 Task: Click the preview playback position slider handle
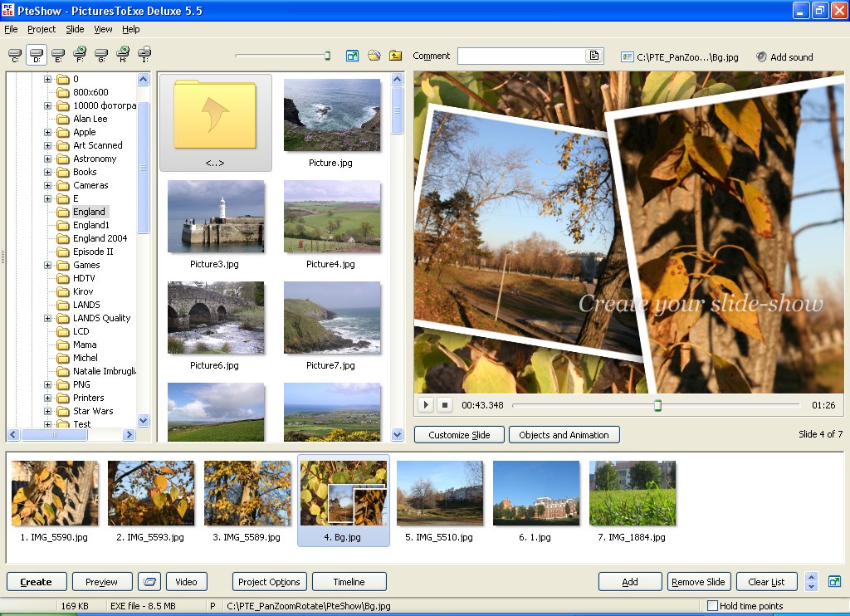pyautogui.click(x=657, y=405)
